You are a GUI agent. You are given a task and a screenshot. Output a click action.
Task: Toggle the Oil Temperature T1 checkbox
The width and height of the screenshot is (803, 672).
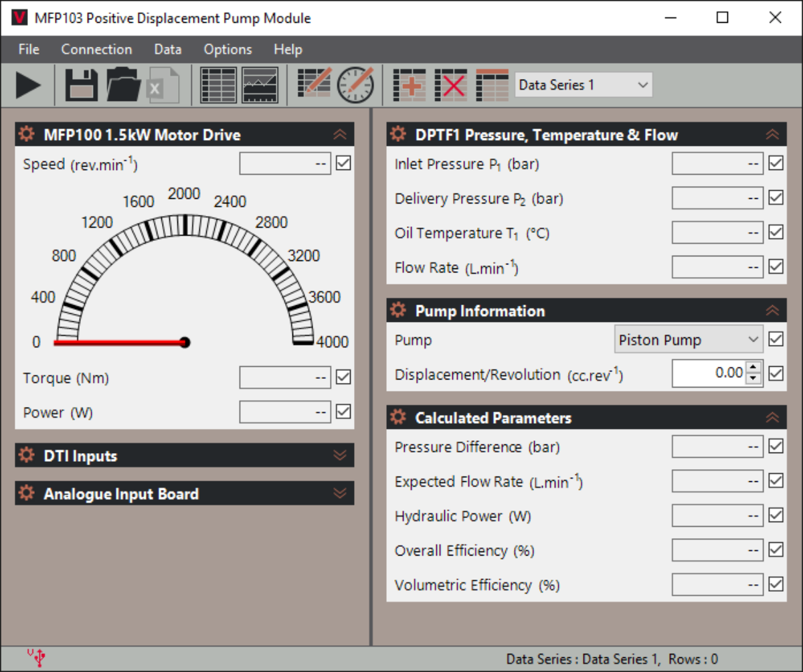click(x=776, y=232)
